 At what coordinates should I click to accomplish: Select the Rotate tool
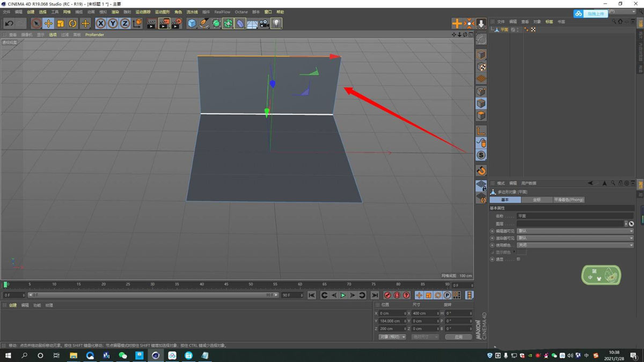point(72,23)
